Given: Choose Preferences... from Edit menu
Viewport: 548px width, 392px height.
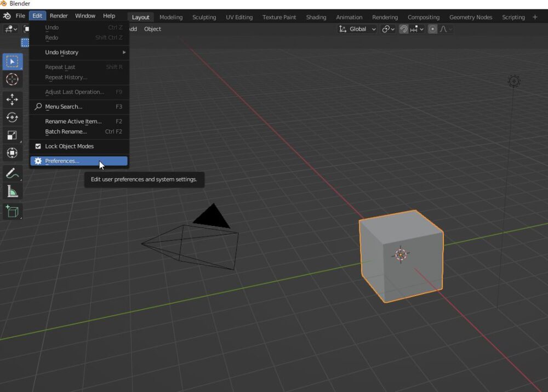Looking at the screenshot, I should [x=79, y=161].
